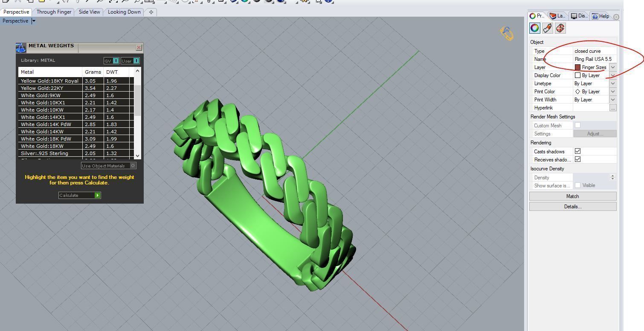
Task: Select Silver:.925 Sterling row
Action: 76,153
